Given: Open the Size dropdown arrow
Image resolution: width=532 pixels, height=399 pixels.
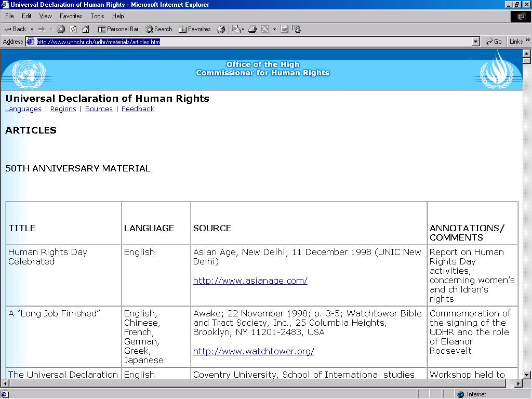Looking at the screenshot, I should (x=274, y=29).
